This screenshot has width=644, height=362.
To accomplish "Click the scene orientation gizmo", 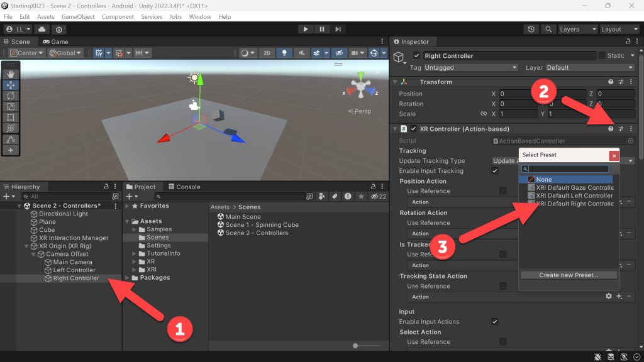I will (360, 87).
